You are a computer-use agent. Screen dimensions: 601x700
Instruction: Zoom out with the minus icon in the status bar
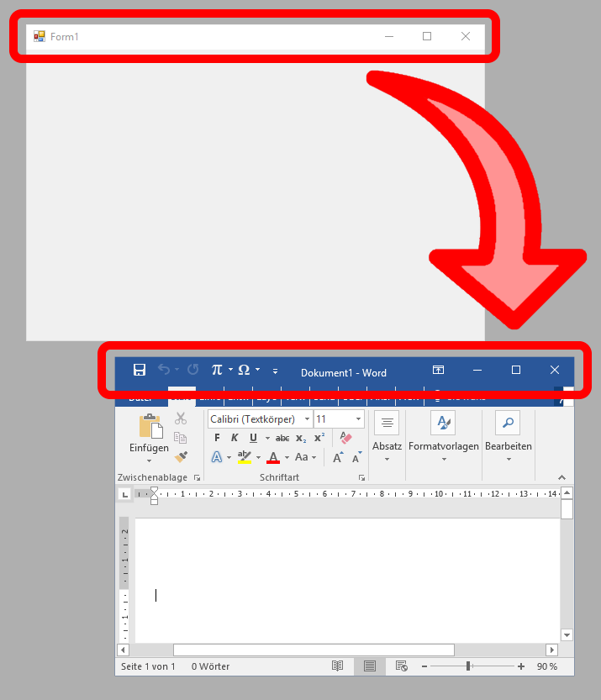coord(424,666)
